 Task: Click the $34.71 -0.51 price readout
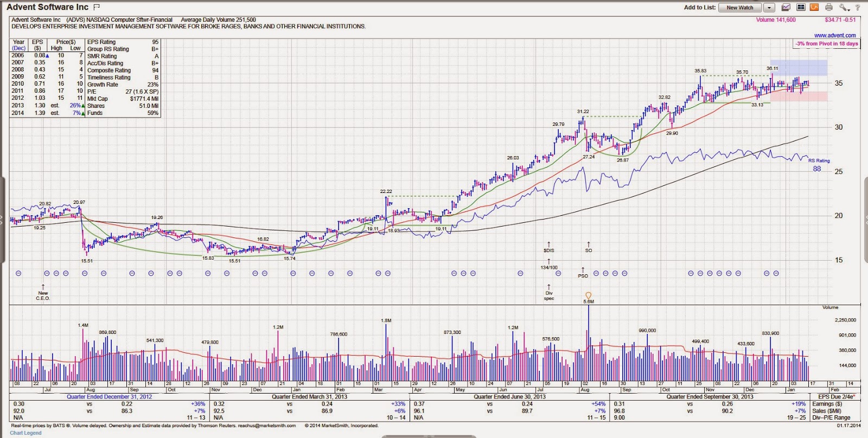pyautogui.click(x=840, y=20)
